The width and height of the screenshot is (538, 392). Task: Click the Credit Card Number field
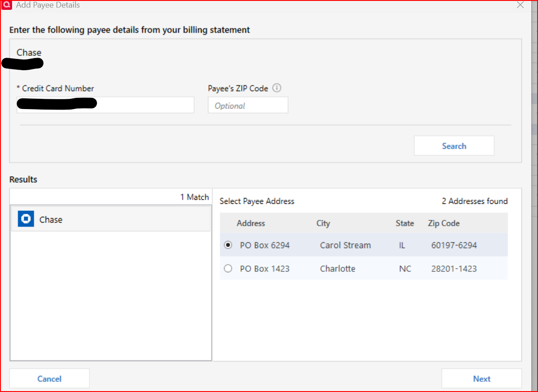point(106,105)
